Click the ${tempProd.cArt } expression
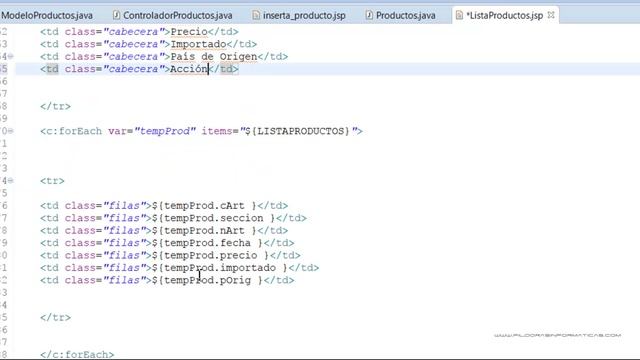 coord(204,206)
